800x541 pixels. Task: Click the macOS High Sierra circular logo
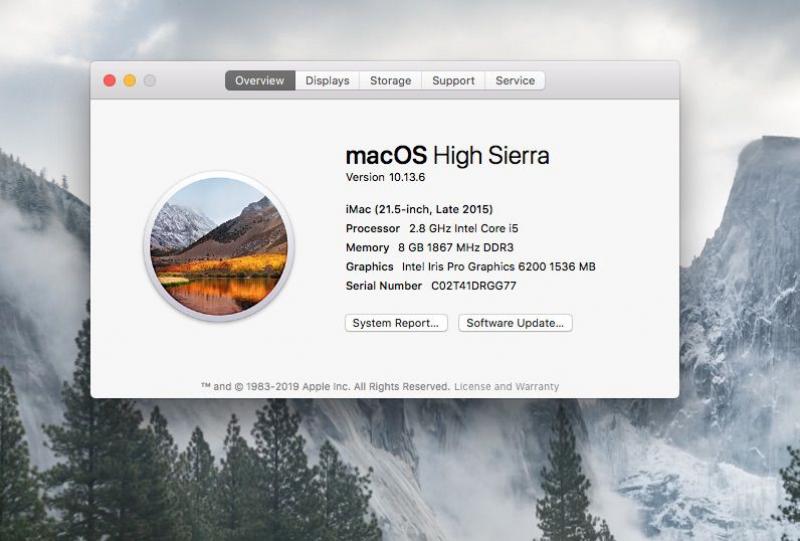(219, 246)
